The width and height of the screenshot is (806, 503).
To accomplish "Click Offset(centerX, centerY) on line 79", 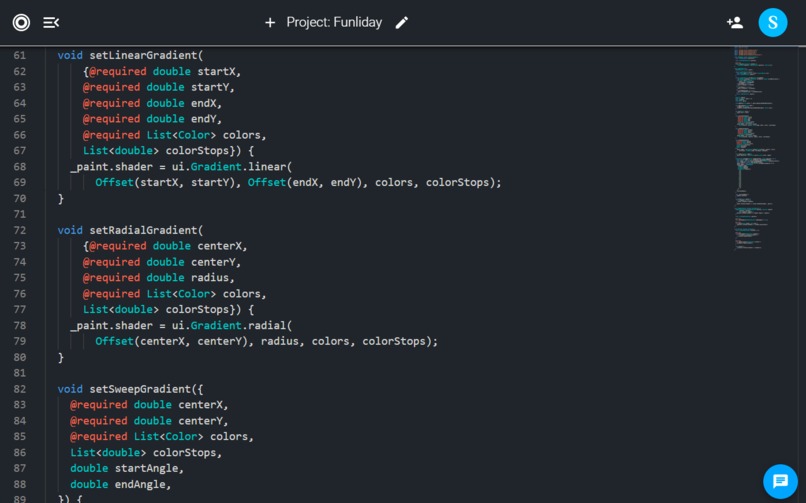I will [174, 341].
